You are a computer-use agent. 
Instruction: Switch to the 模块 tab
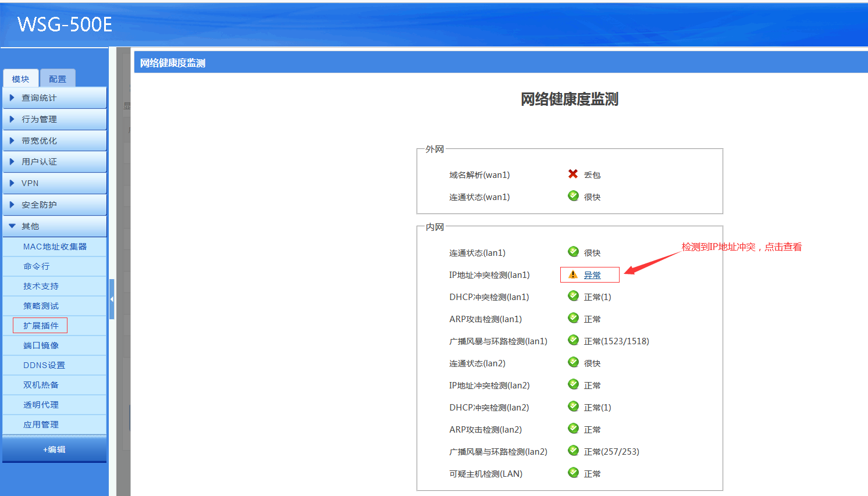pos(21,79)
